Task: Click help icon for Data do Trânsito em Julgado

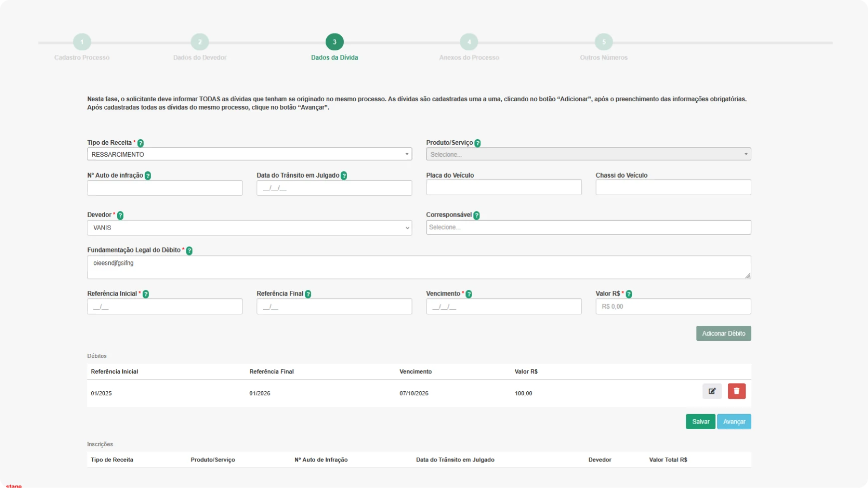Action: 344,176
